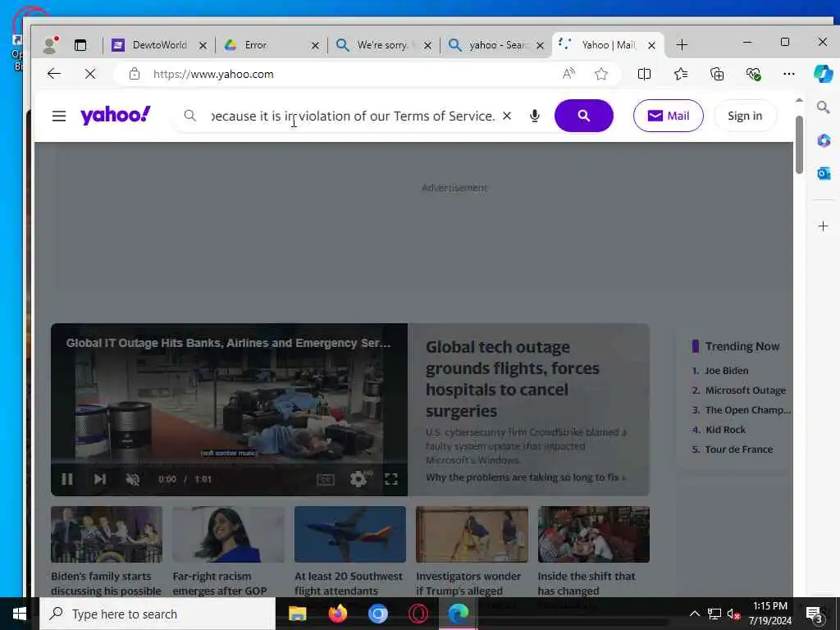Open Southwest flight attendants thumbnail

tap(349, 534)
